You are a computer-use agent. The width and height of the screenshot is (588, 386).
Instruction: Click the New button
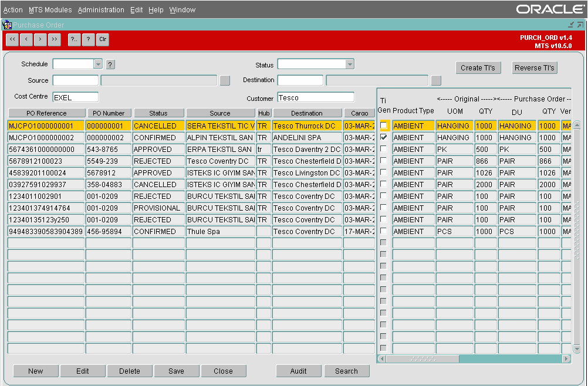pos(36,371)
